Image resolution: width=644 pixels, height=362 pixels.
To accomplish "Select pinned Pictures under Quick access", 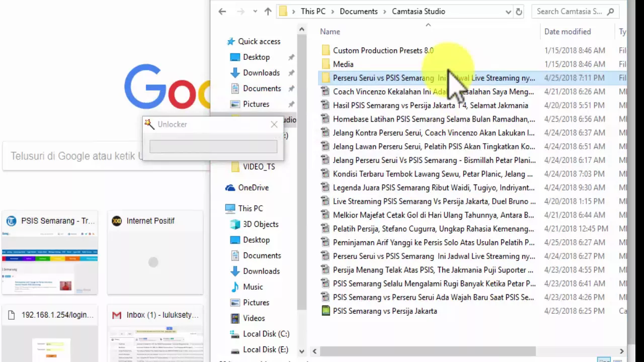I will [x=256, y=104].
